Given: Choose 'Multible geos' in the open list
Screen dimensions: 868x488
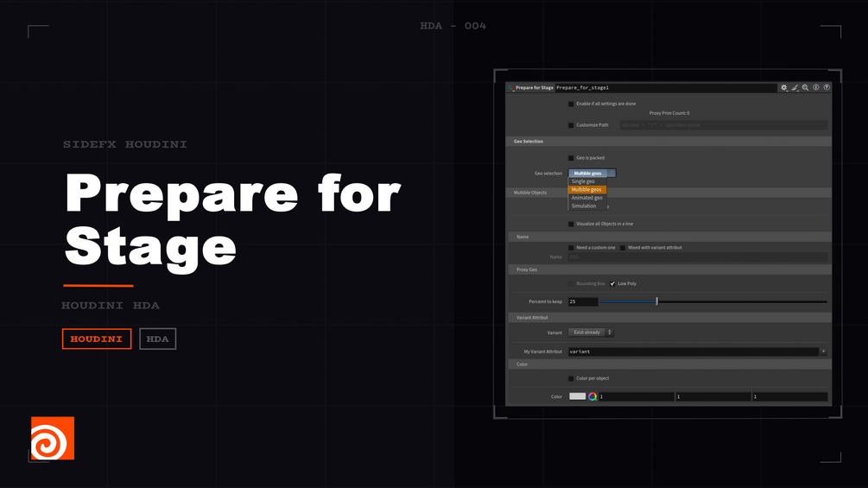Looking at the screenshot, I should [586, 189].
